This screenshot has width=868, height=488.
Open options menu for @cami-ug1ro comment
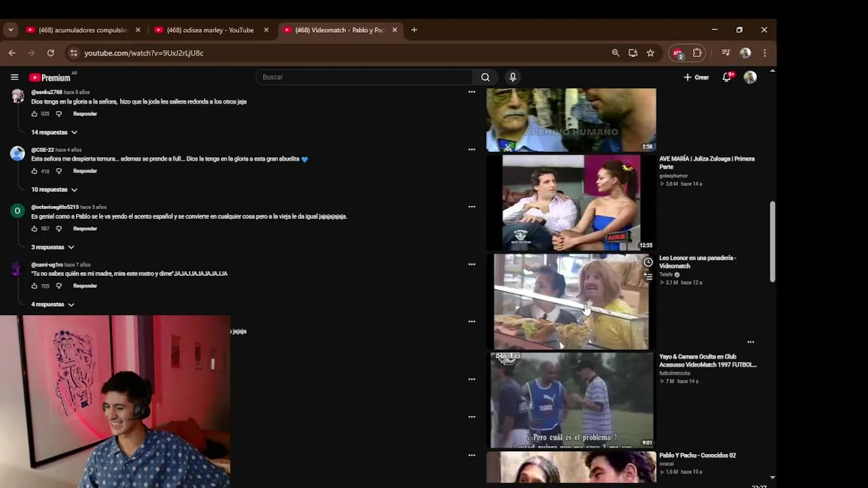(x=472, y=264)
